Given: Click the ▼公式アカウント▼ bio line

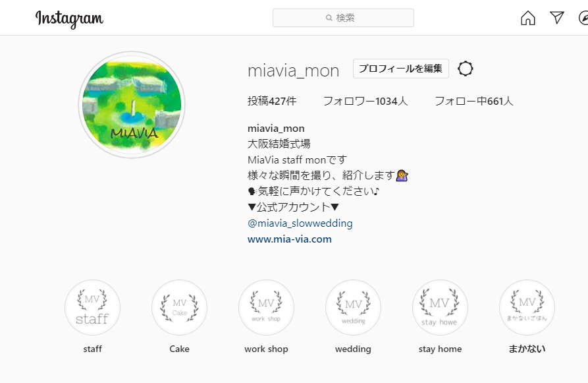Looking at the screenshot, I should (293, 207).
